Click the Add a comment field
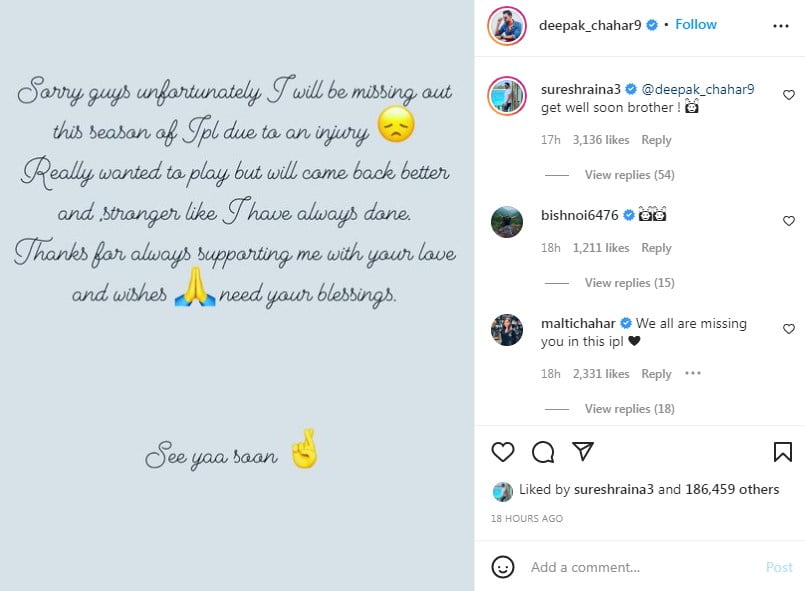The height and width of the screenshot is (591, 805). (640, 567)
